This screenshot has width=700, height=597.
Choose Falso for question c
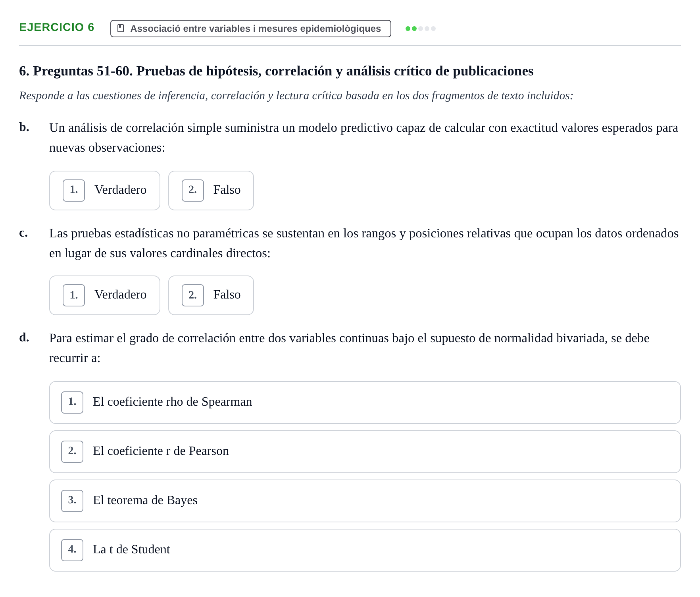point(211,295)
